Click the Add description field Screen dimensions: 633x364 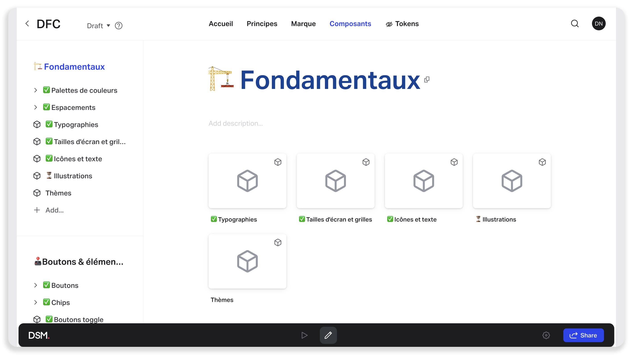(x=236, y=124)
